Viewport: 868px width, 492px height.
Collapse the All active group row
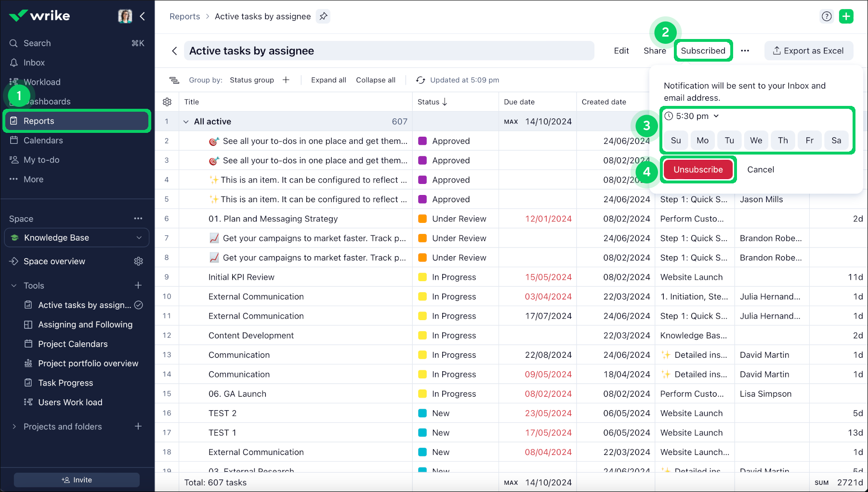tap(186, 122)
